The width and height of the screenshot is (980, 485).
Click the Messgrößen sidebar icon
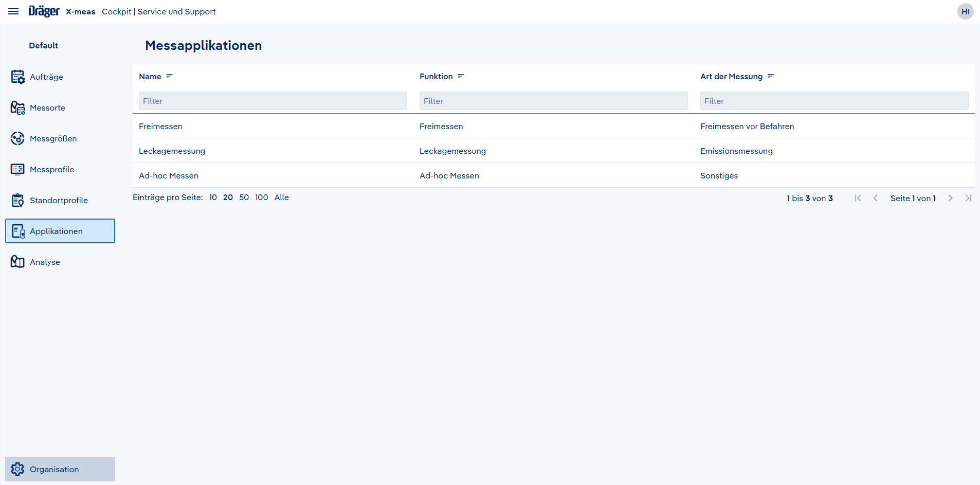(17, 138)
